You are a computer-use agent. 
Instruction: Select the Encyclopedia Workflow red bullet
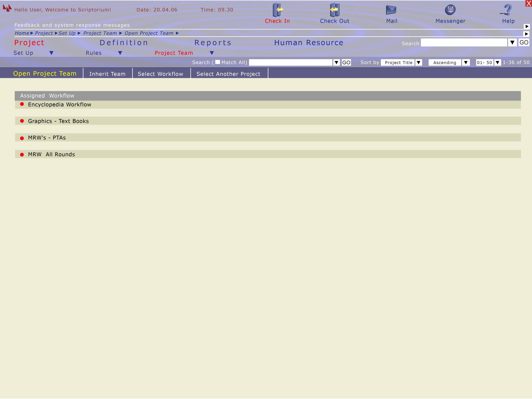(x=22, y=104)
